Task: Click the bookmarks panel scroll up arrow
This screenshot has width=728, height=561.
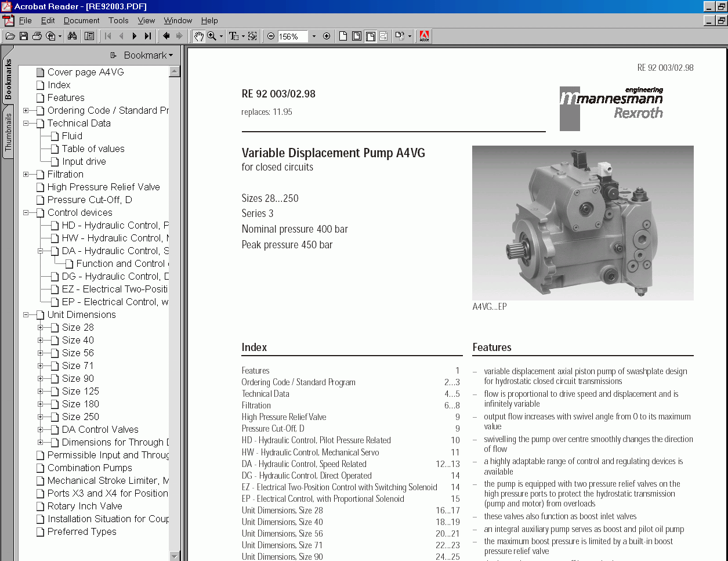Action: [x=175, y=71]
